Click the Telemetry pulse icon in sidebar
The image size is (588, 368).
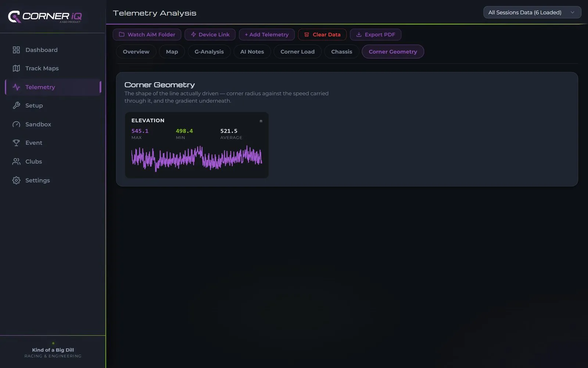pos(16,87)
